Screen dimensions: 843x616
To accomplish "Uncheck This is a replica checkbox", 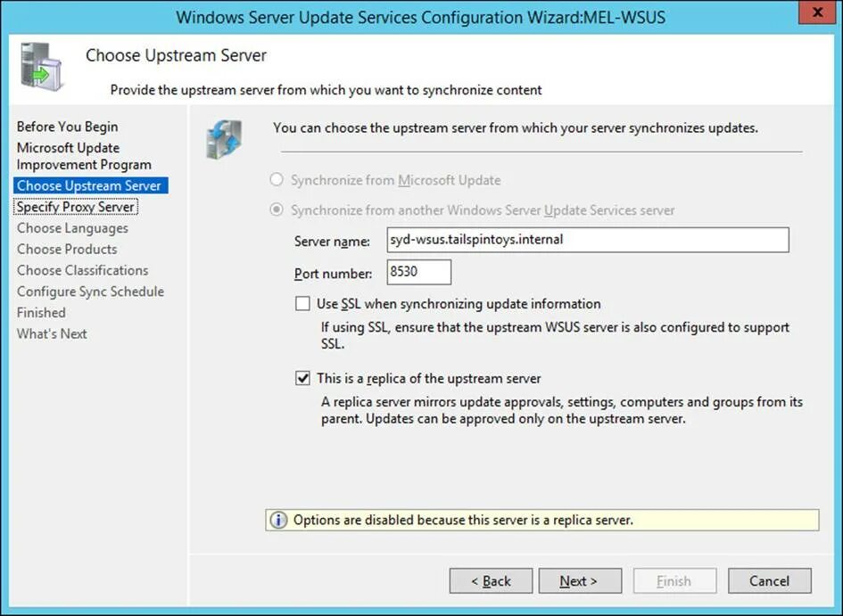I will click(x=302, y=378).
